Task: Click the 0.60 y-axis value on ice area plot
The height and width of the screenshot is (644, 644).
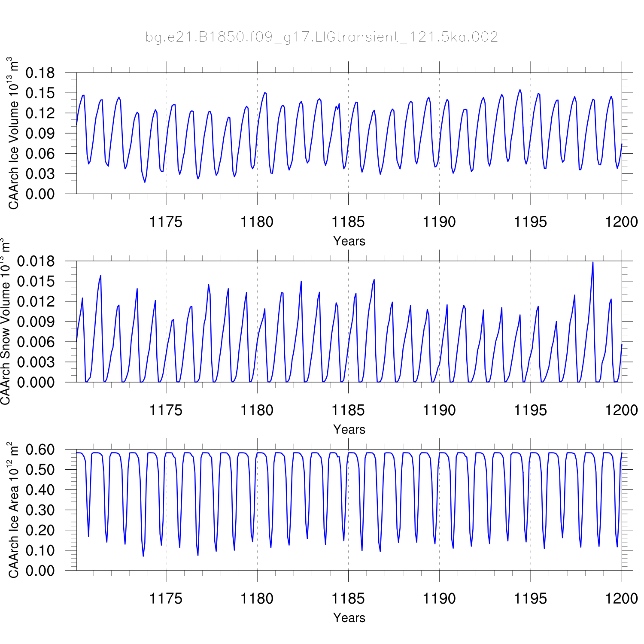Action: [x=40, y=450]
